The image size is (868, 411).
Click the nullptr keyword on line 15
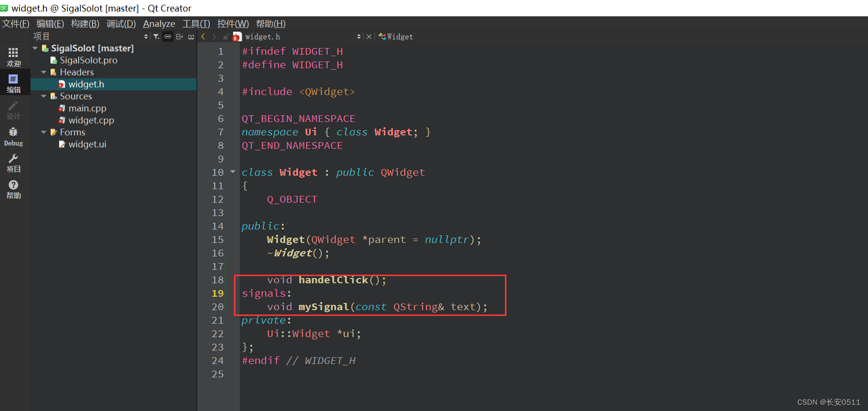[447, 240]
